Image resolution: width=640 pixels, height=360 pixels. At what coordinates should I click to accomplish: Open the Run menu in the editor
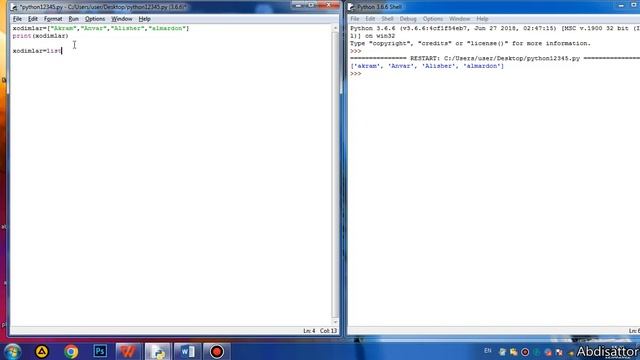click(73, 19)
